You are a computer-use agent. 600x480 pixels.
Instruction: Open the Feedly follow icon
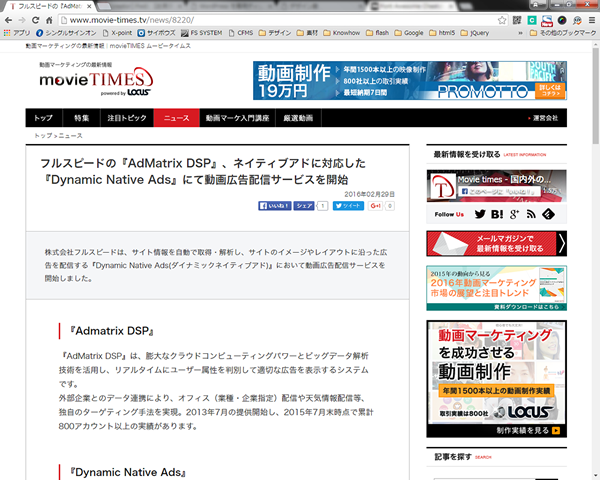pyautogui.click(x=548, y=214)
